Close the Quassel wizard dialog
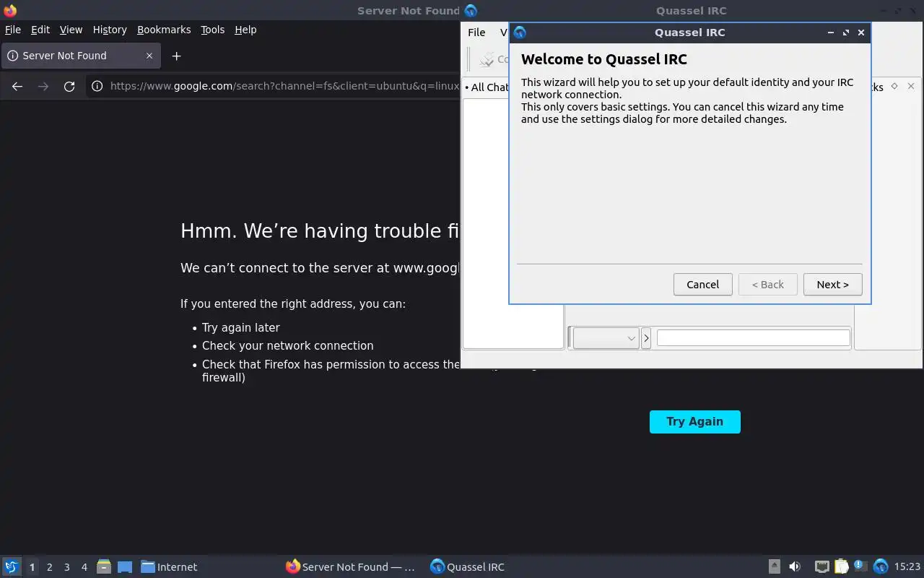The image size is (924, 578). pyautogui.click(x=861, y=33)
